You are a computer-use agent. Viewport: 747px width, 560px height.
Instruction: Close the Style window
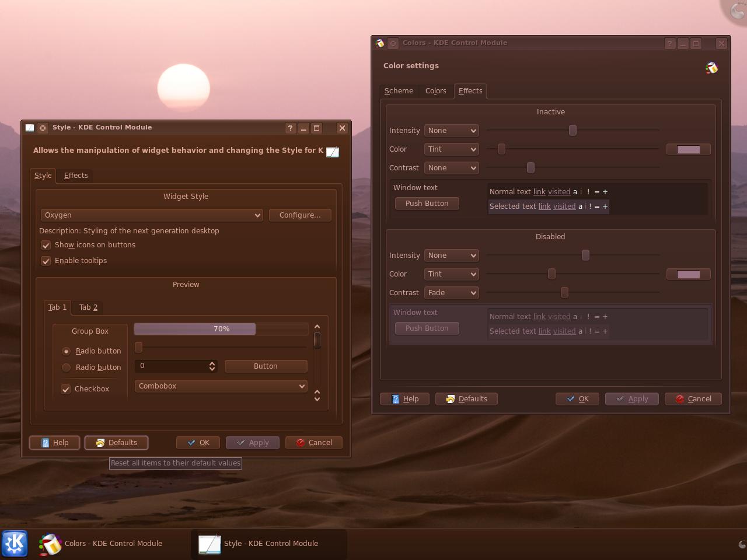[x=343, y=128]
